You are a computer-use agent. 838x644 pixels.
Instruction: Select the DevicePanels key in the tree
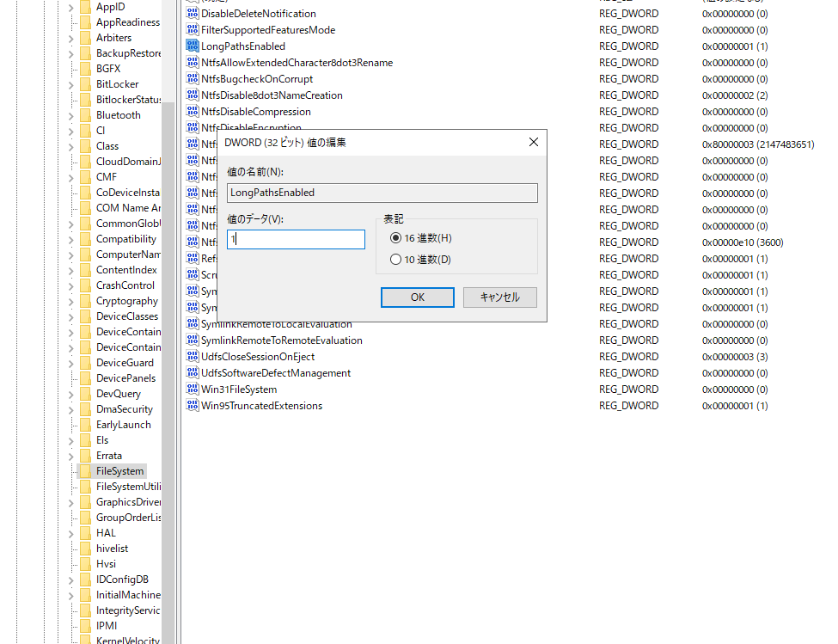(126, 378)
